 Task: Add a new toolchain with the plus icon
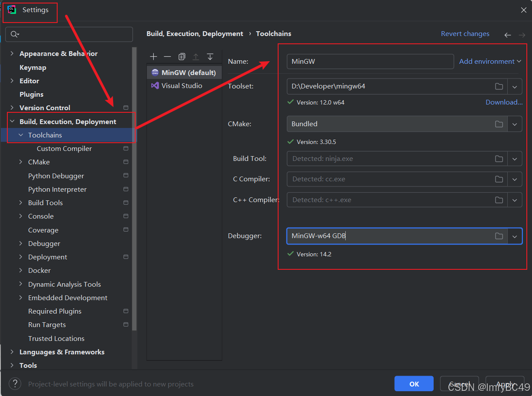pyautogui.click(x=153, y=57)
